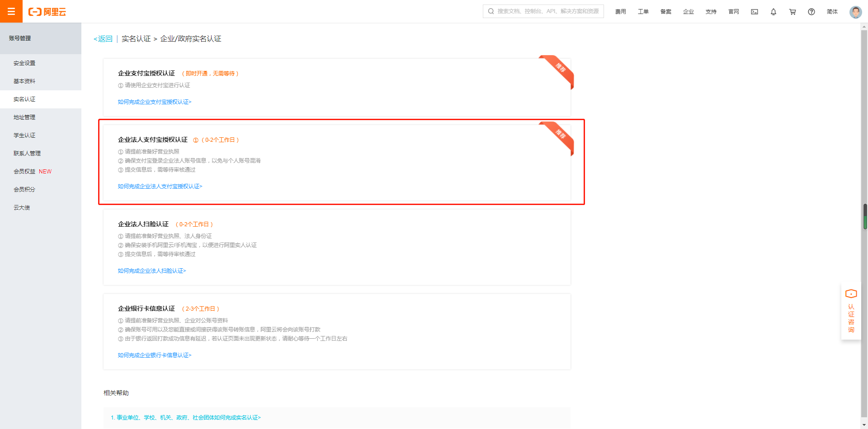
Task: Click 实名认证 in the breadcrumb
Action: pyautogui.click(x=136, y=39)
